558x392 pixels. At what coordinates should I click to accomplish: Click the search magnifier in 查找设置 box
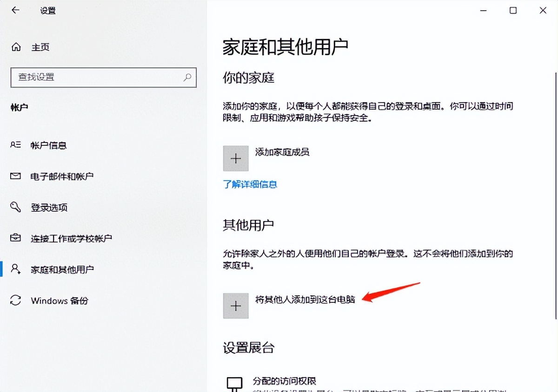click(187, 77)
